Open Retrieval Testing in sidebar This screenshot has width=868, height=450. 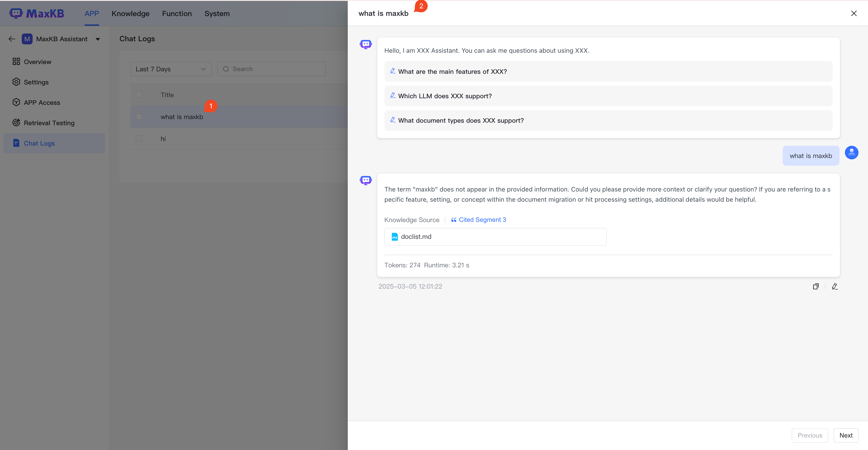click(54, 123)
